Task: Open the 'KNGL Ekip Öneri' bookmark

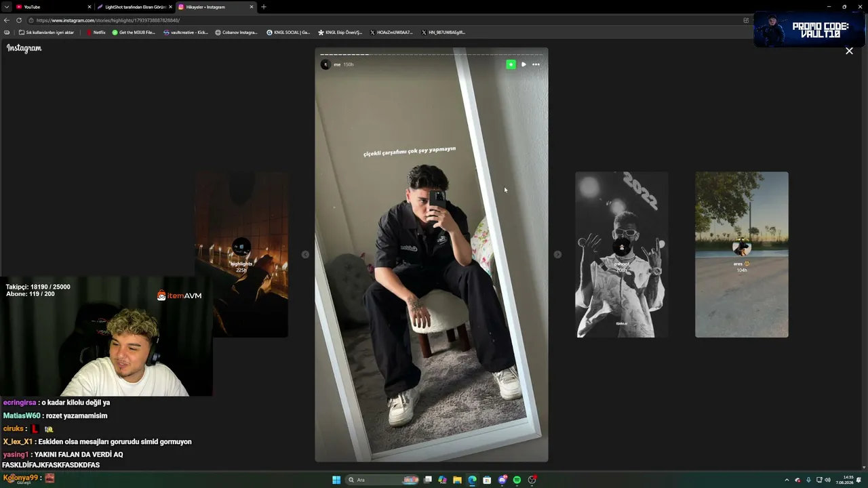Action: (340, 33)
